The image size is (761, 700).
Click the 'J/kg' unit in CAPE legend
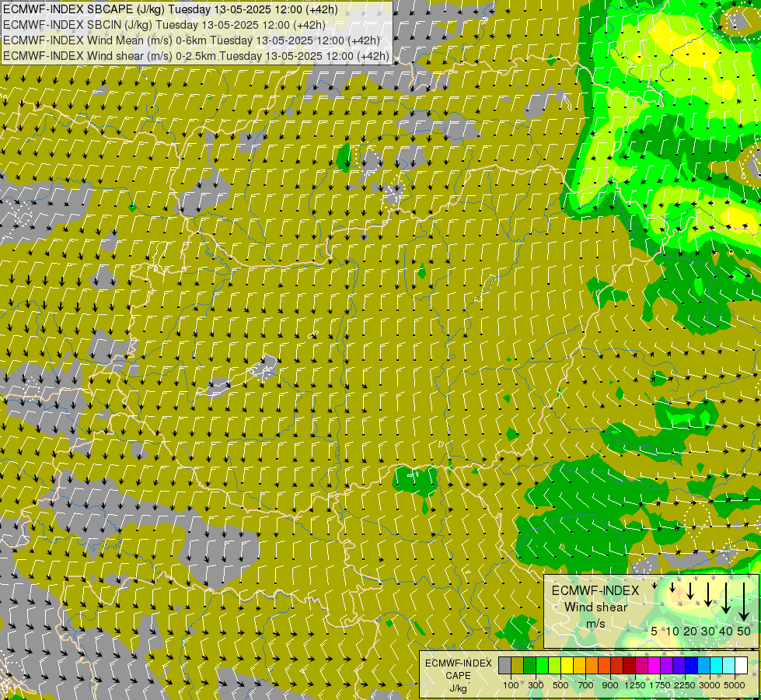pos(458,688)
